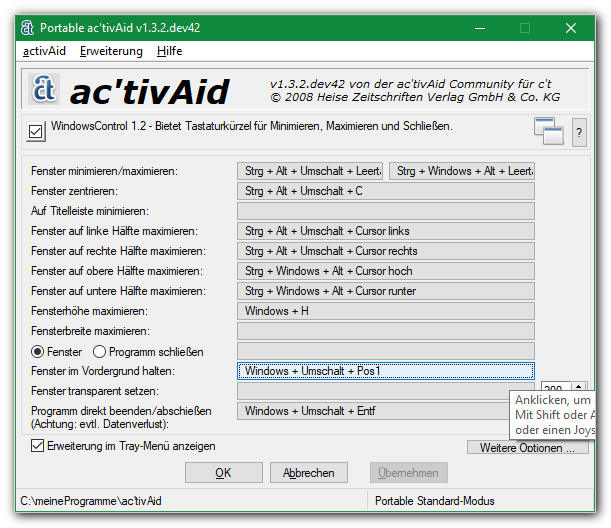The height and width of the screenshot is (528, 611).
Task: Open help via the question mark button
Action: 579,132
